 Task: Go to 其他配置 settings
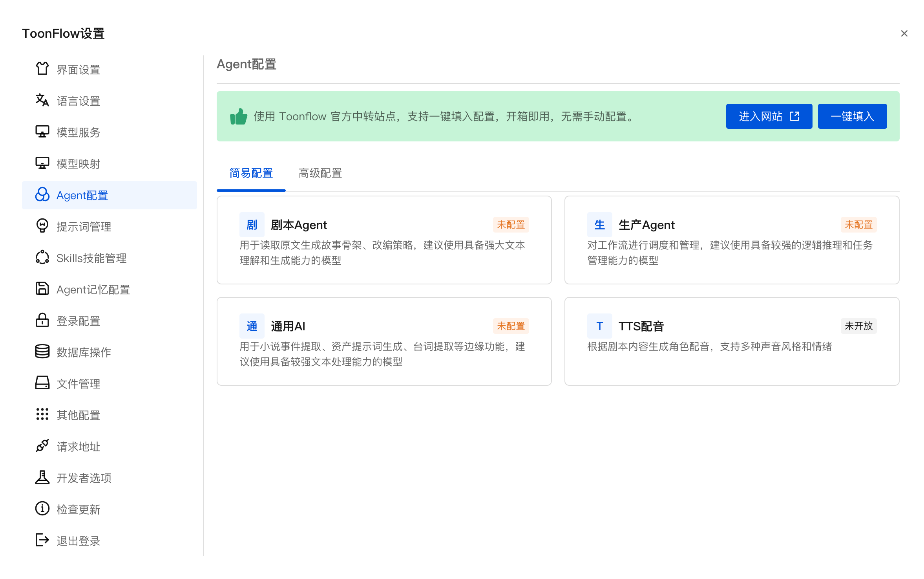[110, 415]
